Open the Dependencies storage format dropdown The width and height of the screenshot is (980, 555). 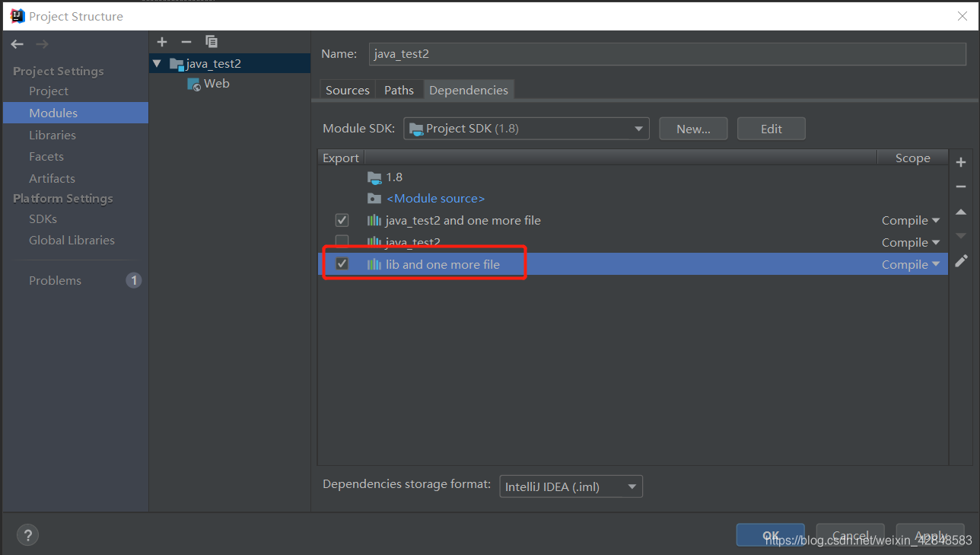pyautogui.click(x=632, y=486)
